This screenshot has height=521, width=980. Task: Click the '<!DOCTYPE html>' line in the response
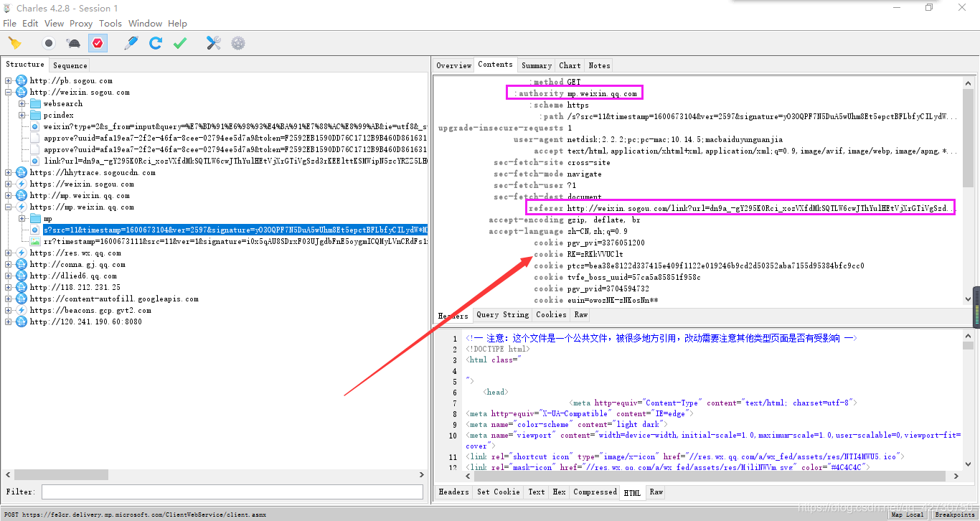pos(498,349)
